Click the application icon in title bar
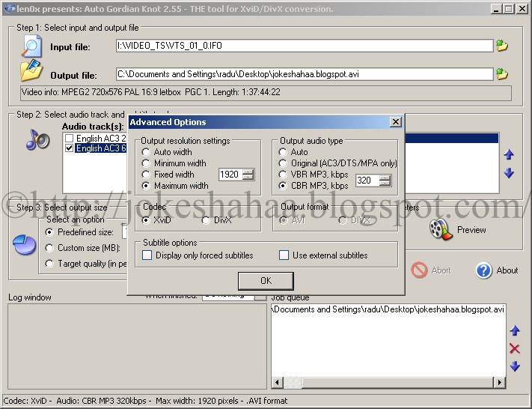532x409 pixels. [x=10, y=8]
